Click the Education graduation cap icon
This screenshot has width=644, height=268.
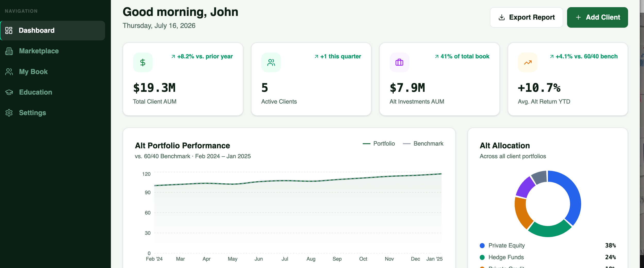pyautogui.click(x=9, y=92)
